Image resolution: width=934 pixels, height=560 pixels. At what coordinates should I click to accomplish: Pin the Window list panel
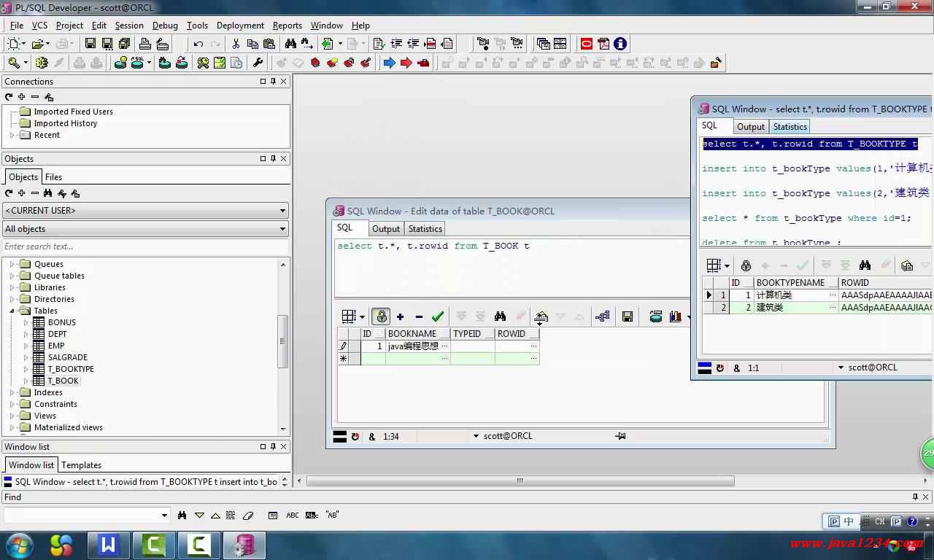(x=274, y=447)
